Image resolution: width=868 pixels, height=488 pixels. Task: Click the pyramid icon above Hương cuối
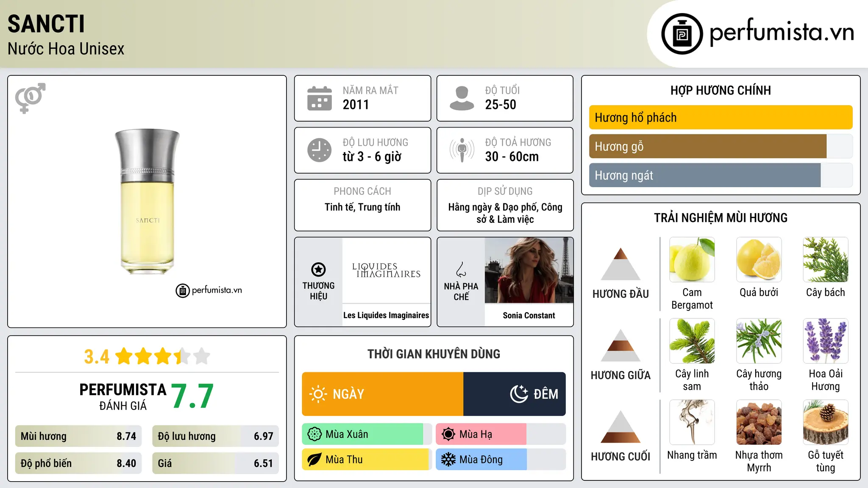[x=620, y=427]
